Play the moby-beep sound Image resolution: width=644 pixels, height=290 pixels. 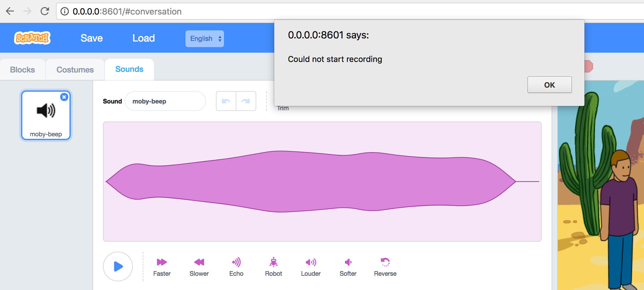click(118, 266)
